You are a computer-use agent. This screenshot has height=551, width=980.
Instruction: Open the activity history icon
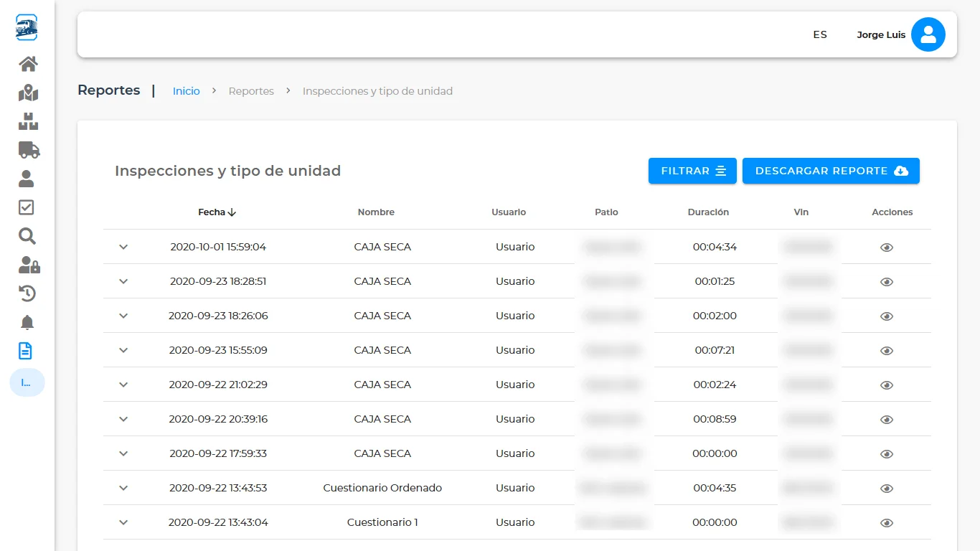tap(27, 293)
